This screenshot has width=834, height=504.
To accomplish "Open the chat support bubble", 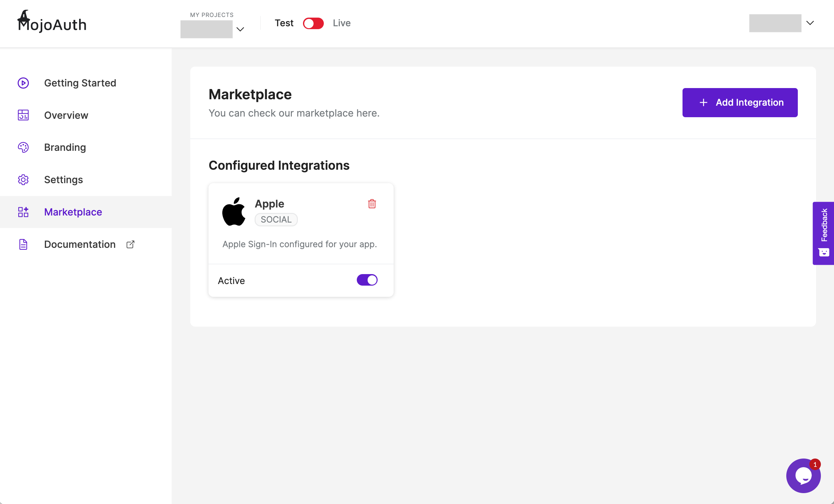I will click(803, 476).
